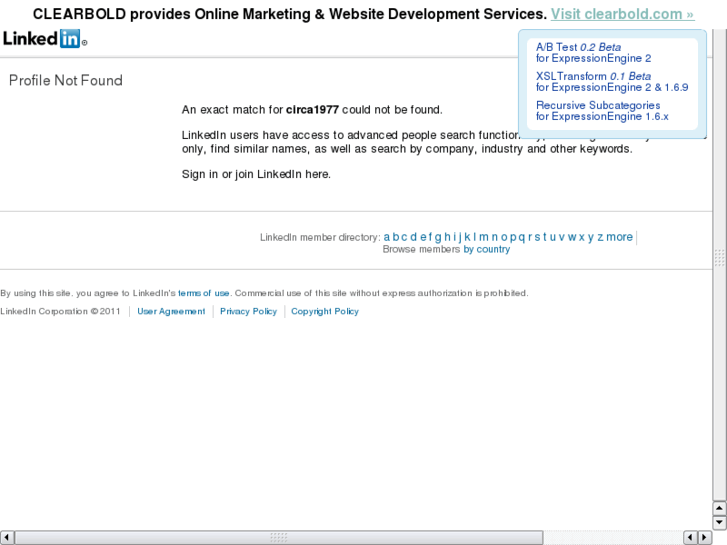Open the Visit clearbold.com link
Viewport: 727px width, 545px height.
click(x=622, y=14)
